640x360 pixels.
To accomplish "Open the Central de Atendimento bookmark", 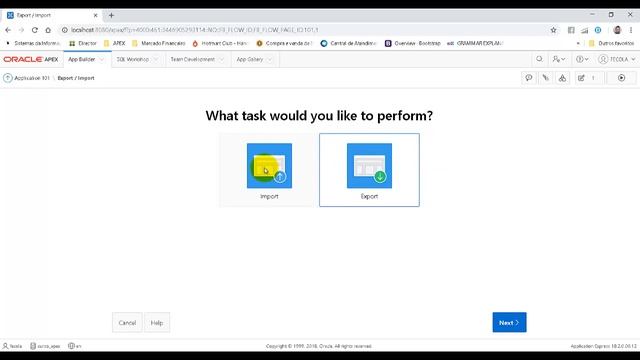I will click(x=349, y=43).
